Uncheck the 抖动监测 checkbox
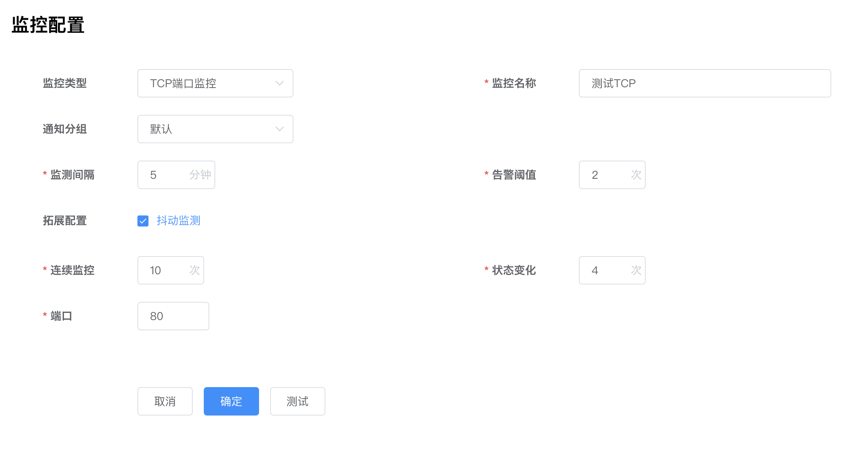The width and height of the screenshot is (868, 468). tap(143, 221)
